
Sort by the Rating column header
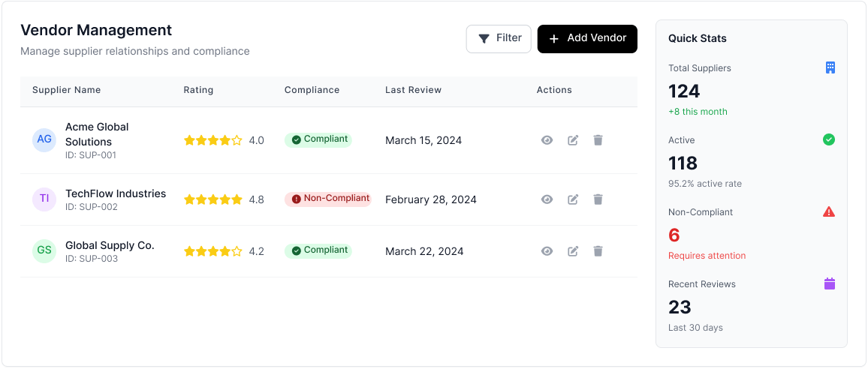click(x=198, y=90)
